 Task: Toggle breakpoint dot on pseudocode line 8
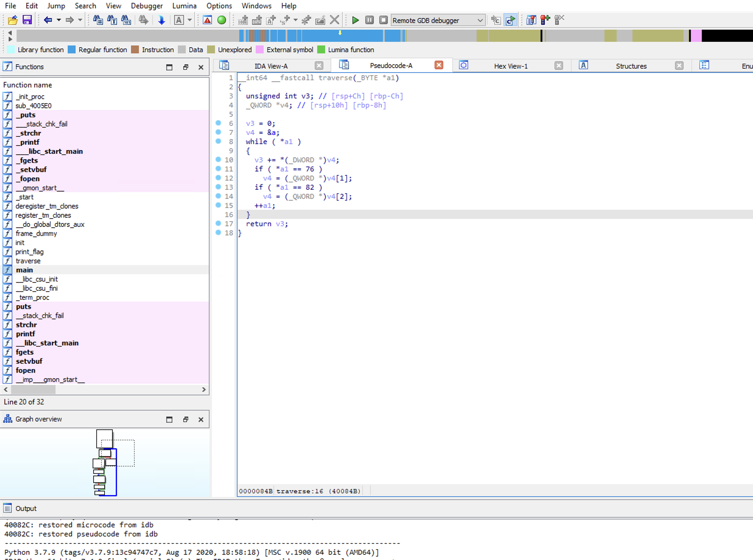coord(218,141)
